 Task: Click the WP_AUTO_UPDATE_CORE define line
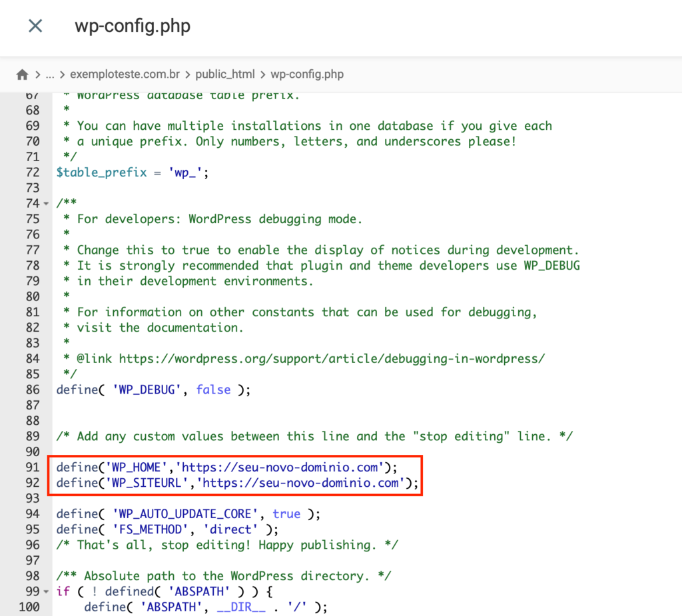tap(188, 514)
